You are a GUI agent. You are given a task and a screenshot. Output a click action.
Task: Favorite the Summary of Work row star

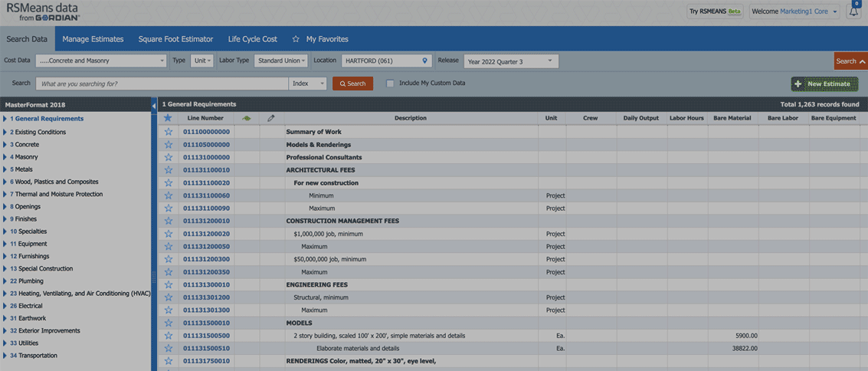[169, 132]
